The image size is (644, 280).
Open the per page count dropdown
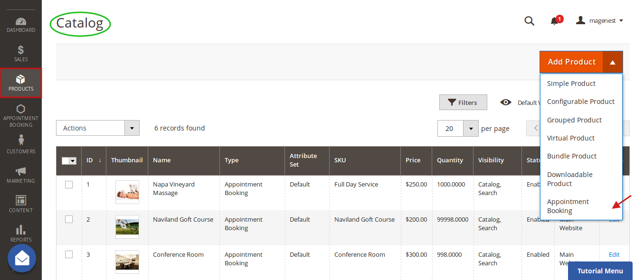tap(470, 129)
